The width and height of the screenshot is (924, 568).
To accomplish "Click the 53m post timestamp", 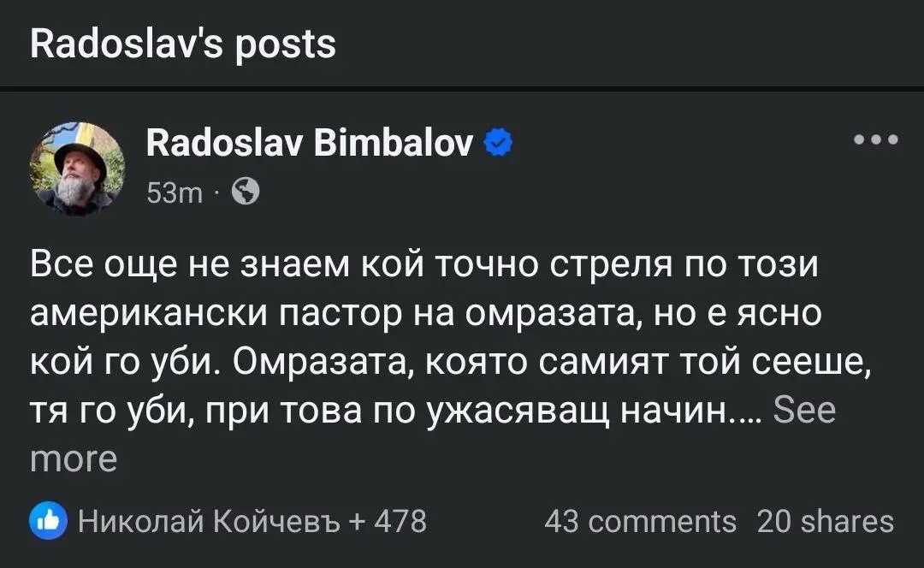I will [x=175, y=193].
